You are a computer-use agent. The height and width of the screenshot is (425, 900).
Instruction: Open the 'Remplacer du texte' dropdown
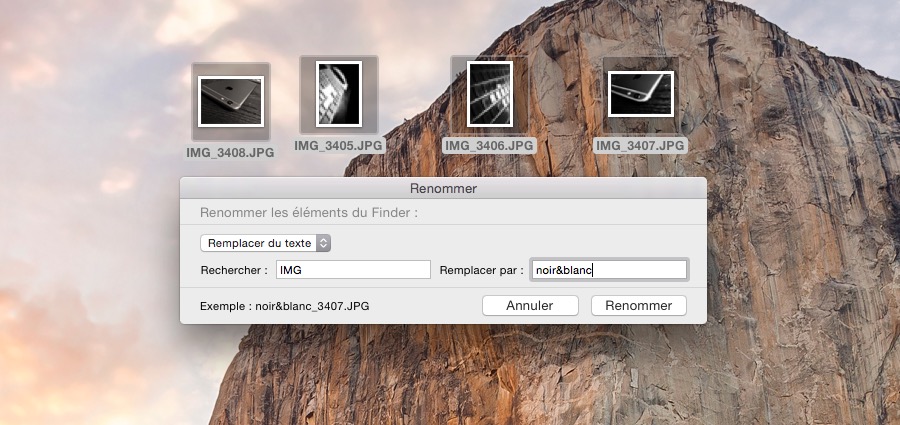click(x=265, y=244)
